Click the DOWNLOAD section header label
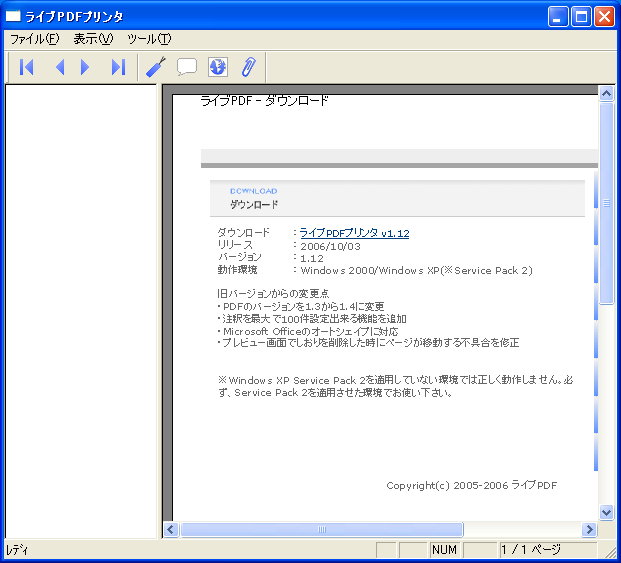 point(253,191)
